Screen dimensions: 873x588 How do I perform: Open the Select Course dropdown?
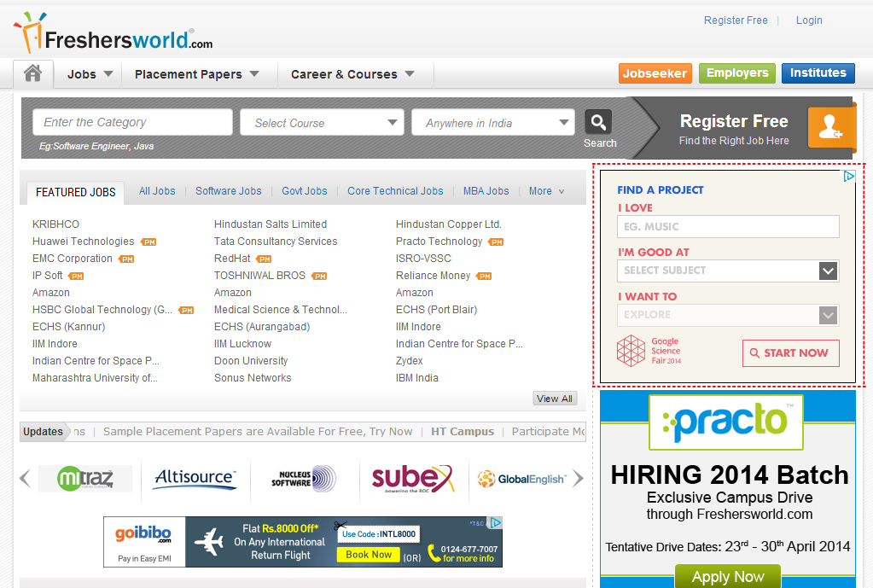point(321,122)
